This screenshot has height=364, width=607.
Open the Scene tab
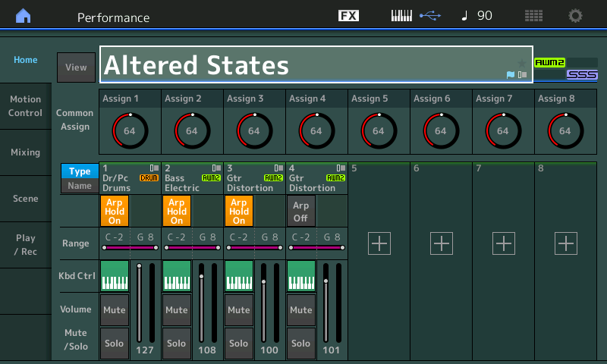pos(26,199)
